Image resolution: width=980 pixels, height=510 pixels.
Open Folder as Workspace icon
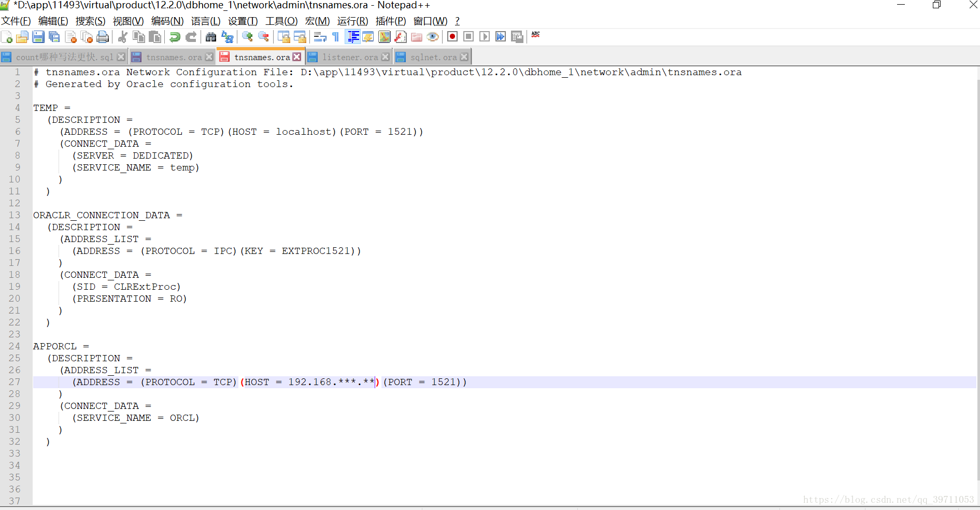(x=417, y=37)
